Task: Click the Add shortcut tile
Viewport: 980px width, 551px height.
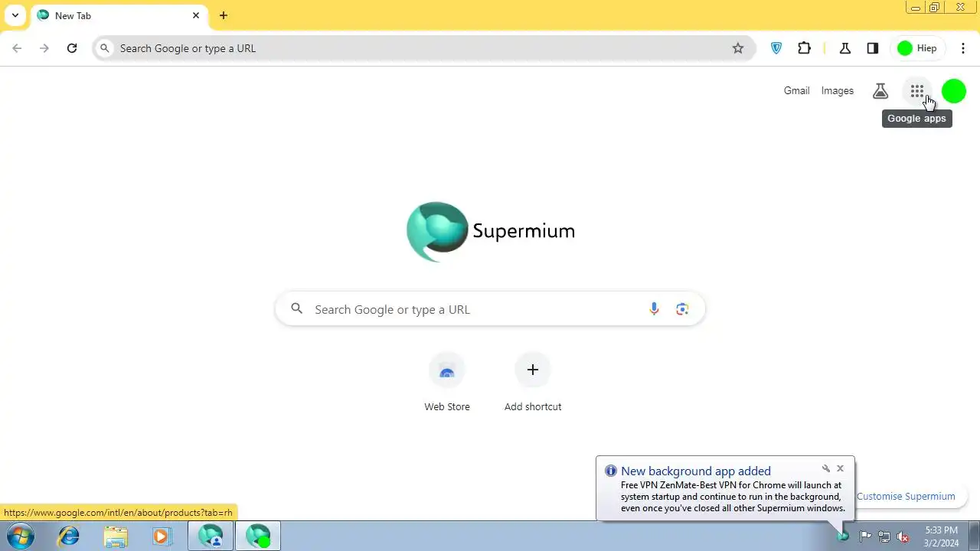Action: click(x=533, y=383)
